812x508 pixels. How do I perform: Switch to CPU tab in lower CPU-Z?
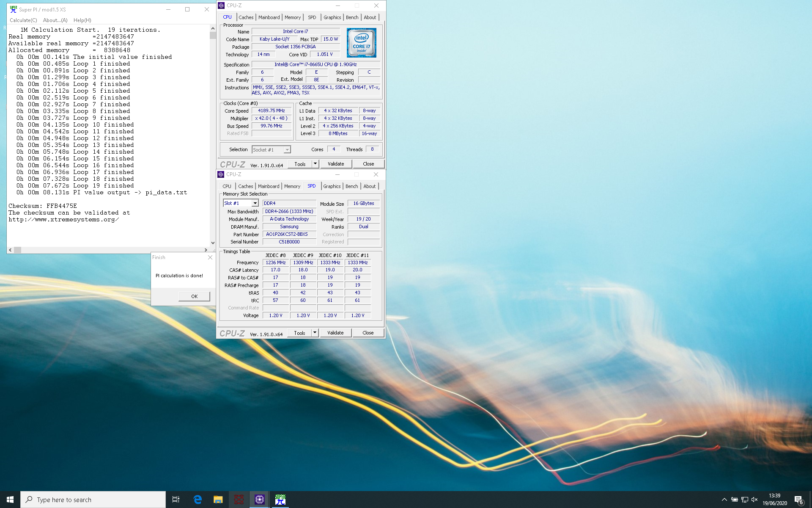(x=227, y=186)
